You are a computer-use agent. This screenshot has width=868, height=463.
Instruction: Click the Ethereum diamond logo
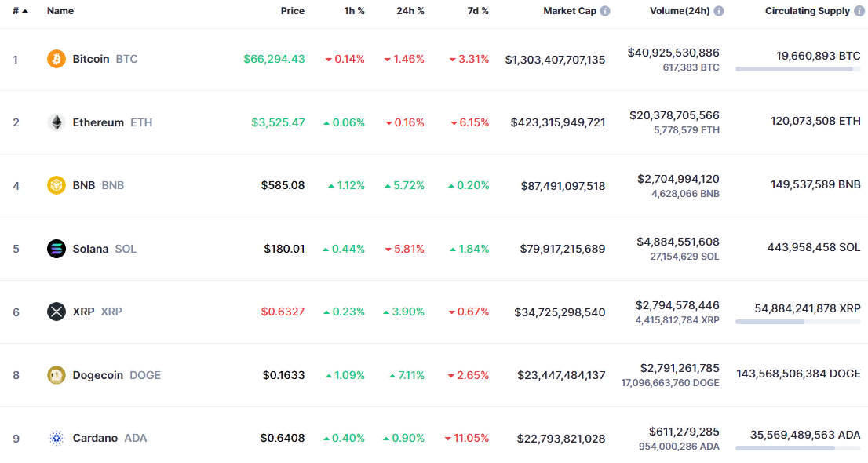56,122
